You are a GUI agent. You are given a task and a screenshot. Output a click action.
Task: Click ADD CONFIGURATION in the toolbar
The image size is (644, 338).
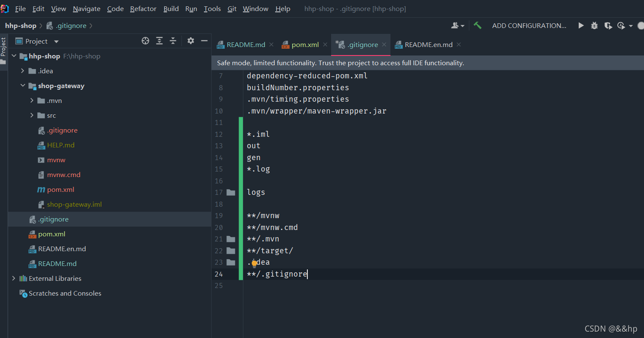[x=529, y=25]
